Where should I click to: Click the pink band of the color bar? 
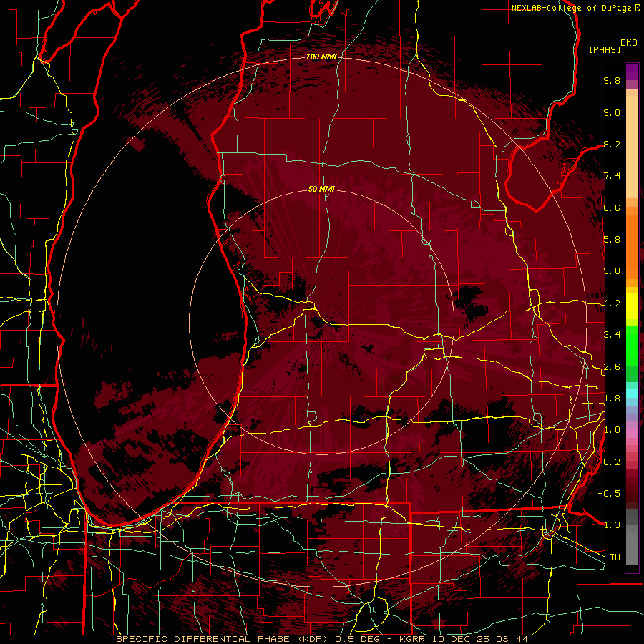pyautogui.click(x=632, y=434)
